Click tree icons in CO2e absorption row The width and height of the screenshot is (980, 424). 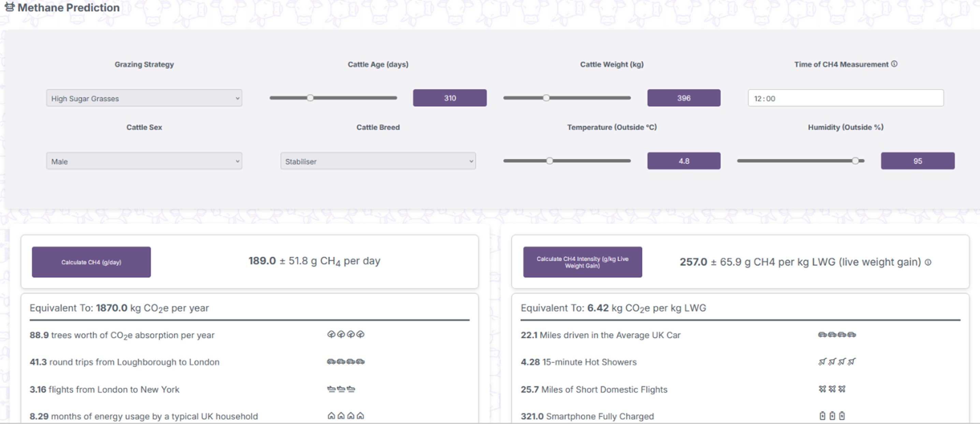point(346,334)
